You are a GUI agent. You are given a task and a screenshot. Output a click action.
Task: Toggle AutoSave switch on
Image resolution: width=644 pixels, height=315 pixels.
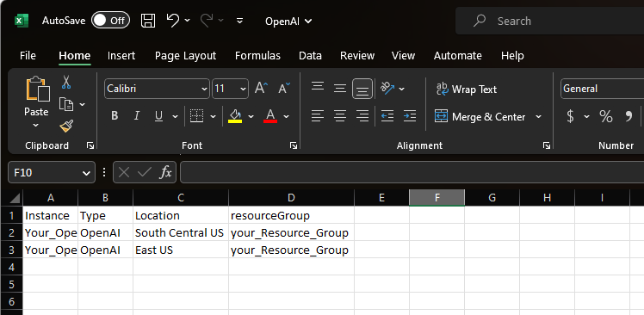(110, 21)
